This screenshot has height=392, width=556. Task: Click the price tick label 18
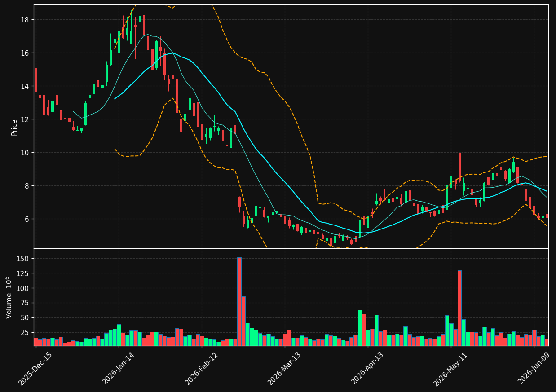(x=25, y=20)
